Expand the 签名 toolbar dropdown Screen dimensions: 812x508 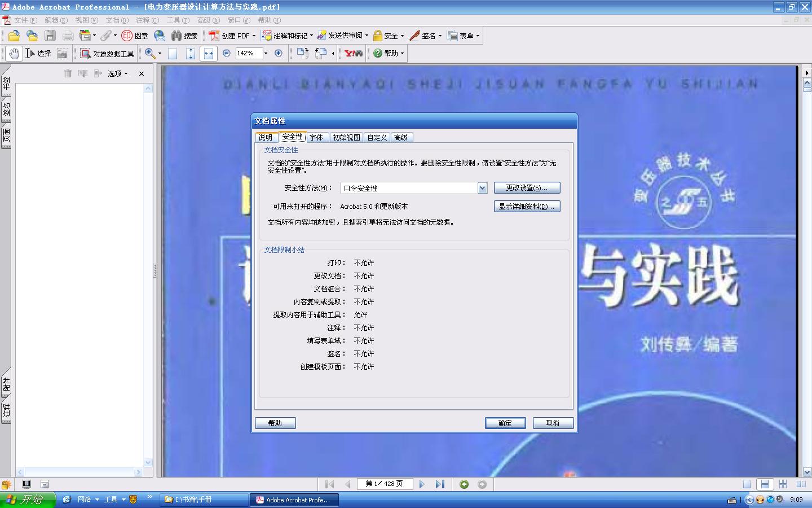tap(440, 36)
